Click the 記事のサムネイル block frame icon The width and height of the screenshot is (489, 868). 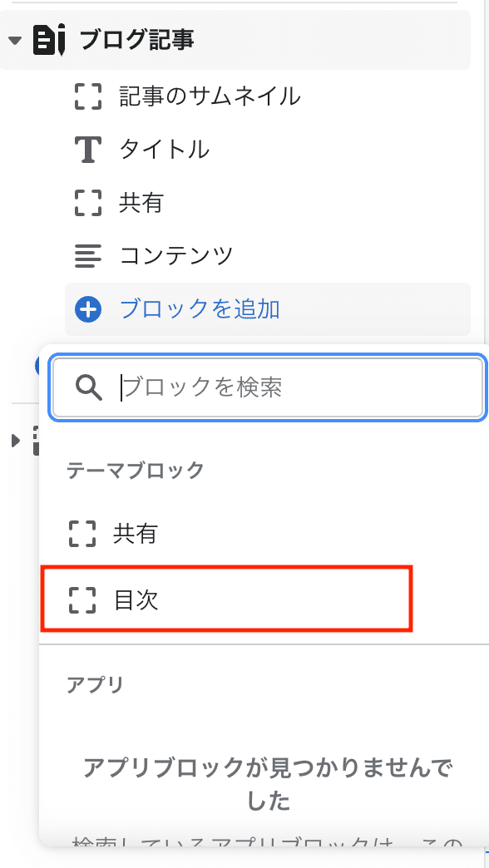coord(88,96)
